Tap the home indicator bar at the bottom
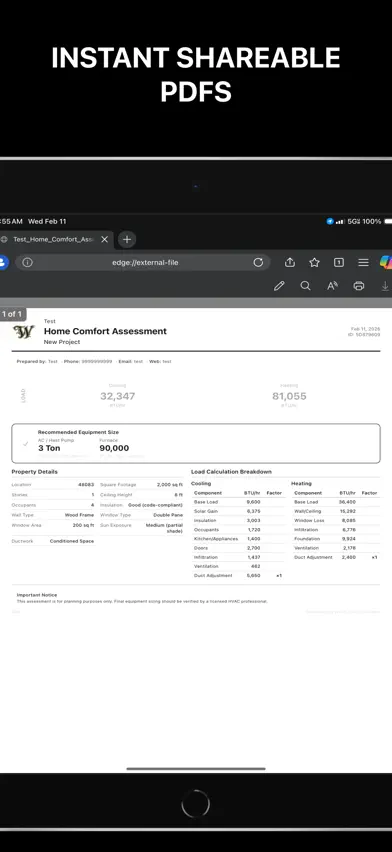This screenshot has width=392, height=852. 196,769
